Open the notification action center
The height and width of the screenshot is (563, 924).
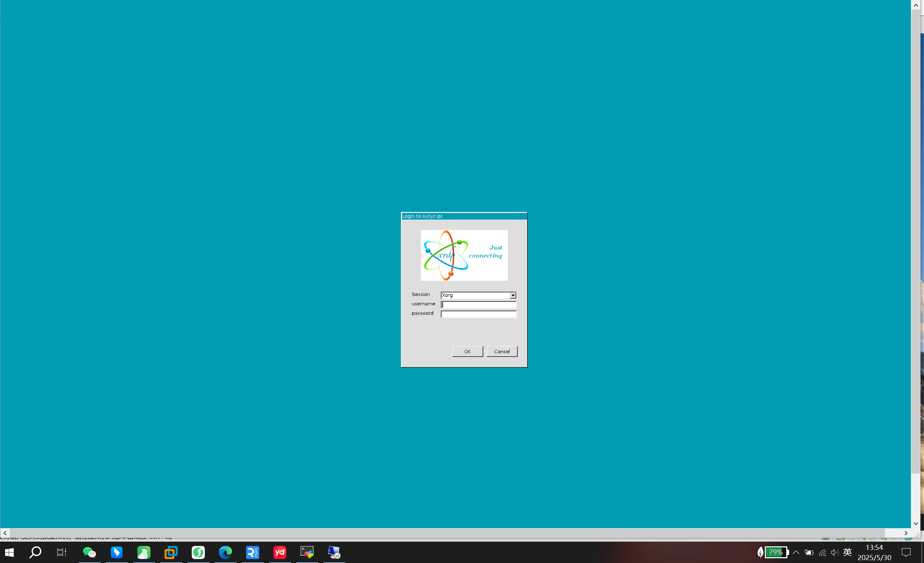click(x=906, y=552)
